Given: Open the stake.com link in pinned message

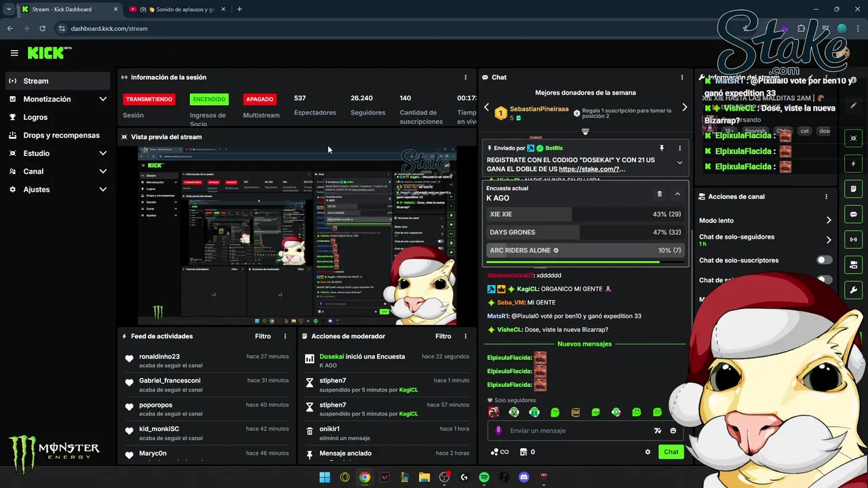Looking at the screenshot, I should [592, 169].
